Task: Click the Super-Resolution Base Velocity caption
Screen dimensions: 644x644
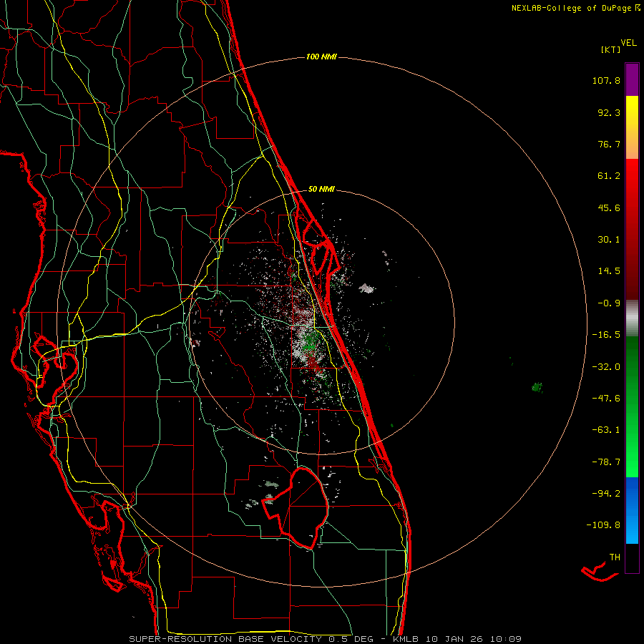Action: coord(325,639)
